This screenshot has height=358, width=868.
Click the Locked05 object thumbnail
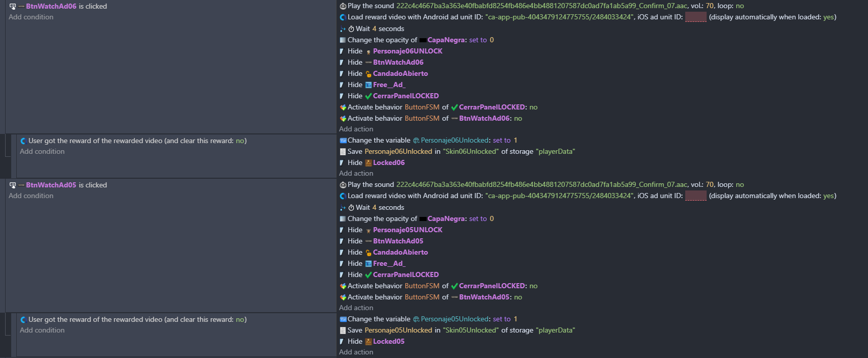(369, 342)
